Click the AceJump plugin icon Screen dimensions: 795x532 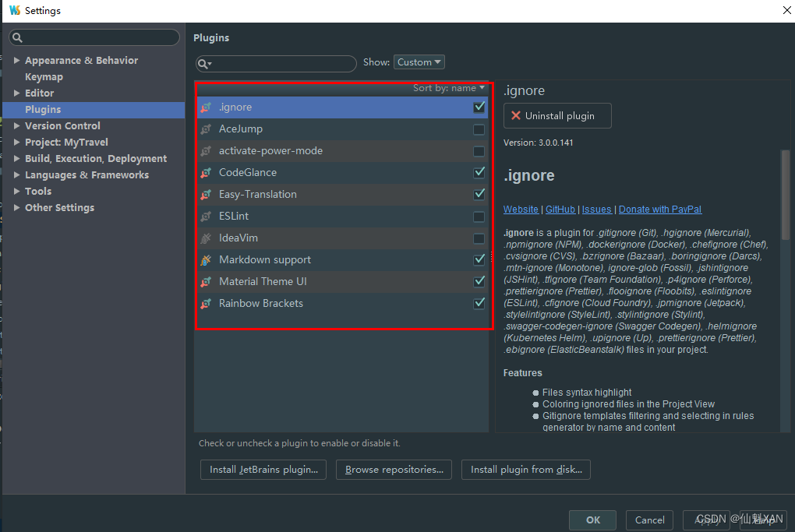[206, 129]
